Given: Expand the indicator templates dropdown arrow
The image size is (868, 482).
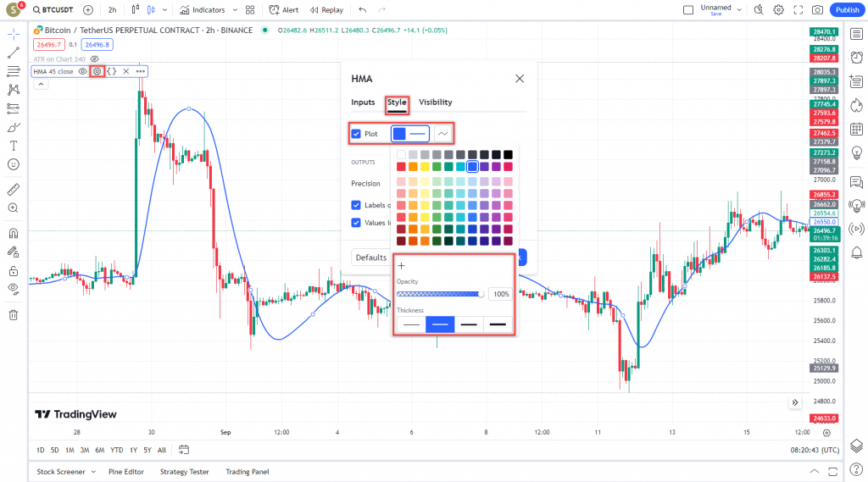Looking at the screenshot, I should [x=235, y=10].
